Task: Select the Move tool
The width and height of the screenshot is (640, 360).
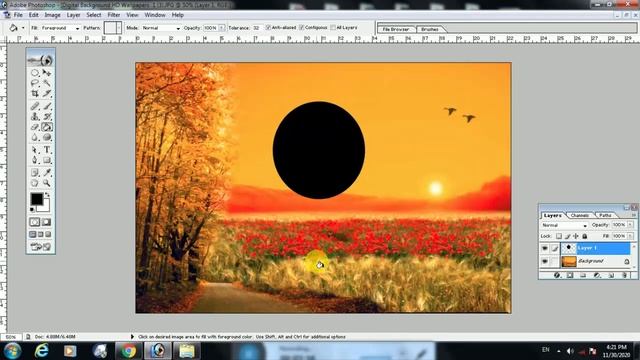Action: point(47,73)
